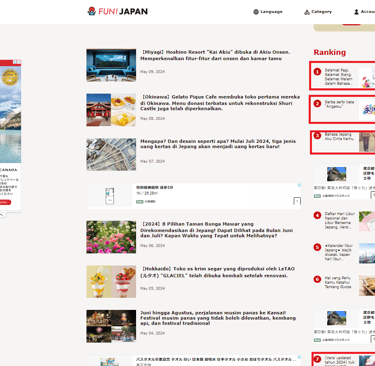Open the Hokkaido LeTAO GLACIEL ice cream article
The width and height of the screenshot is (375, 366).
[218, 272]
